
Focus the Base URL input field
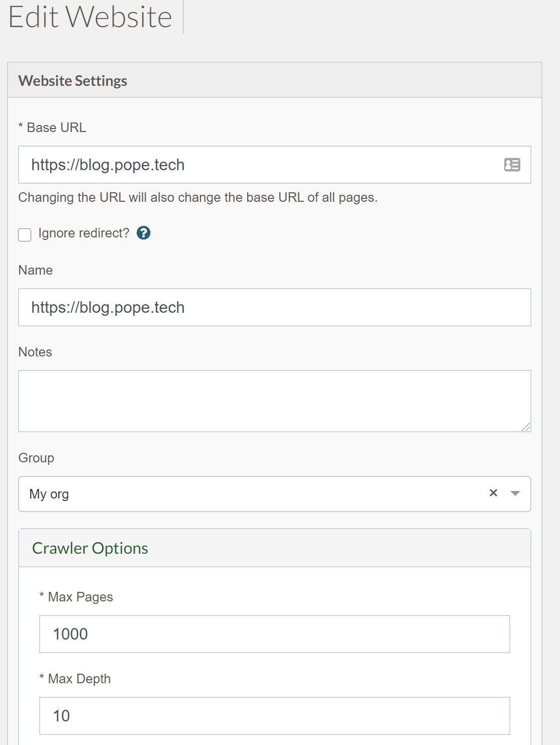275,165
